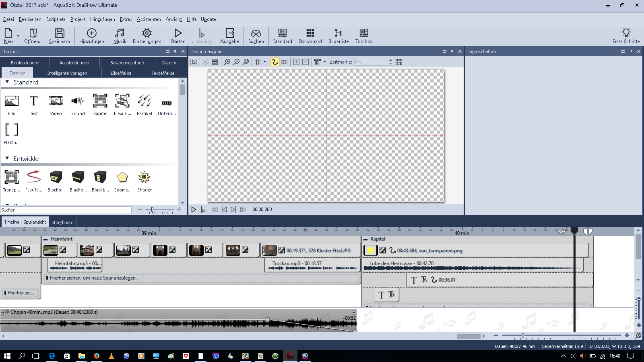The width and height of the screenshot is (644, 362).
Task: Switch to the Bildeffekte tab
Action: (121, 73)
